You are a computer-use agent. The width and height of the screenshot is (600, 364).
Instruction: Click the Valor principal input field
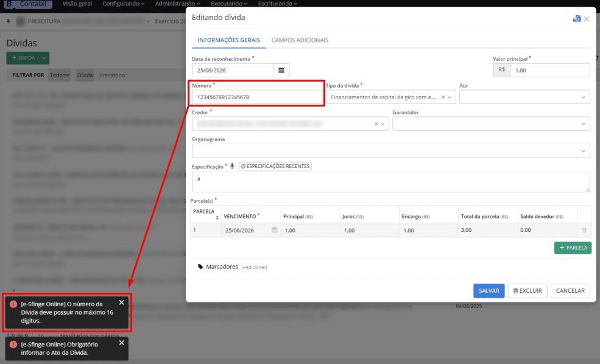pyautogui.click(x=550, y=71)
